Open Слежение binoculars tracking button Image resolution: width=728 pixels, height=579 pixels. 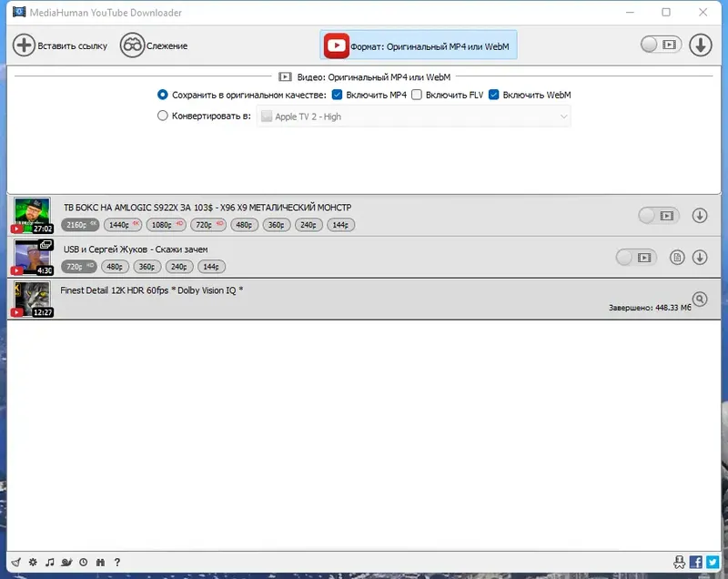(132, 46)
